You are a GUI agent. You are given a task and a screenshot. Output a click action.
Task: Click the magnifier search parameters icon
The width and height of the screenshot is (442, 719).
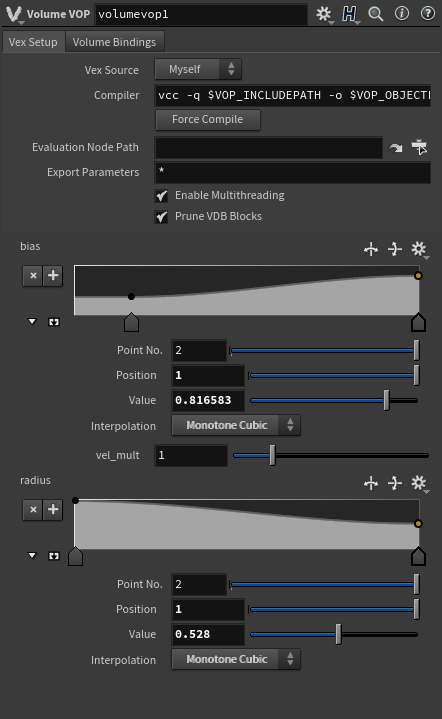(376, 14)
